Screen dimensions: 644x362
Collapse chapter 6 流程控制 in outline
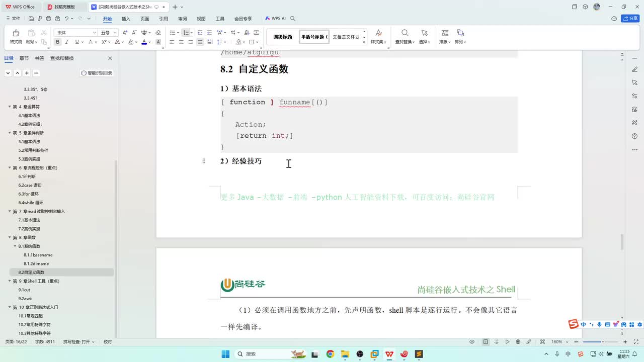(x=10, y=167)
